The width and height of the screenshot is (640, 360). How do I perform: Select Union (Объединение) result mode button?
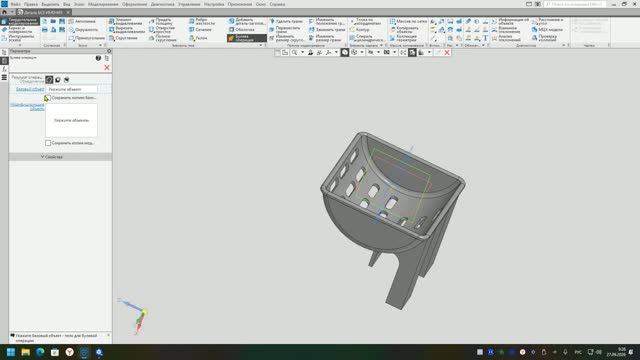[49, 80]
